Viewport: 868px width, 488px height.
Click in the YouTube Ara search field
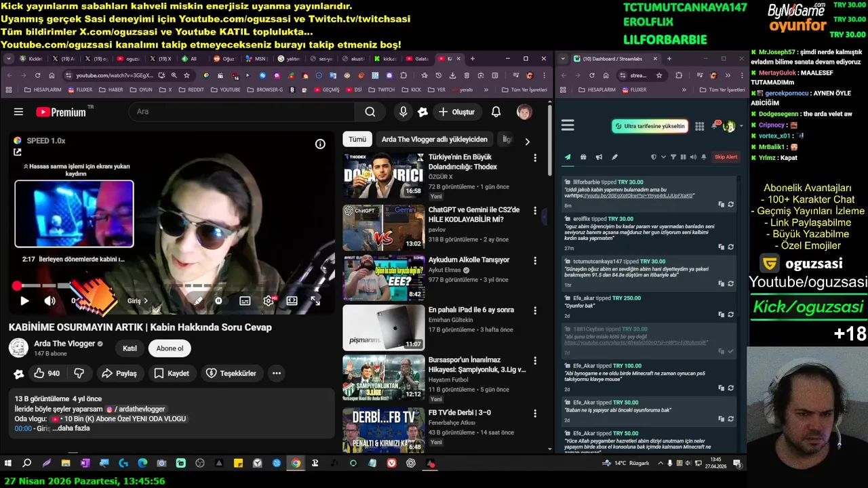[241, 112]
